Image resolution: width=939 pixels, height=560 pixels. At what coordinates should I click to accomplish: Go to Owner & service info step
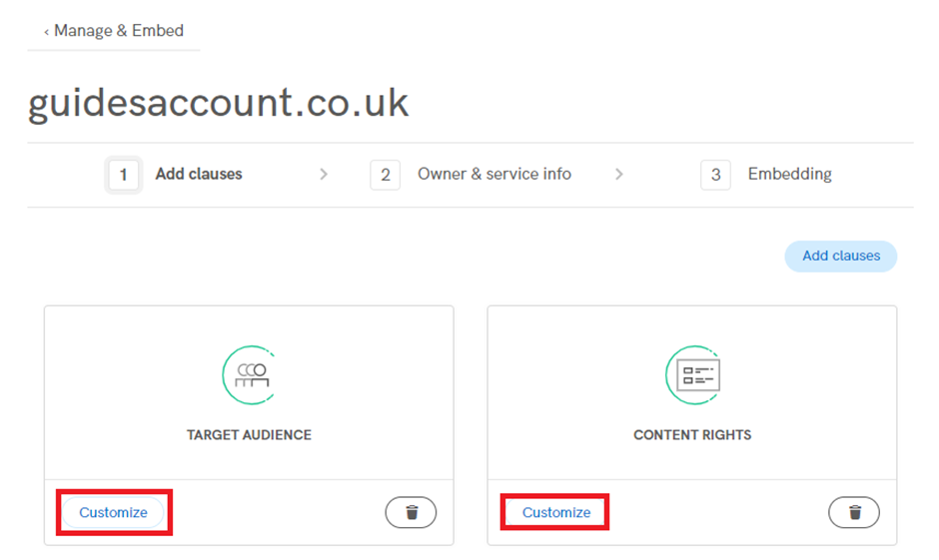point(494,174)
